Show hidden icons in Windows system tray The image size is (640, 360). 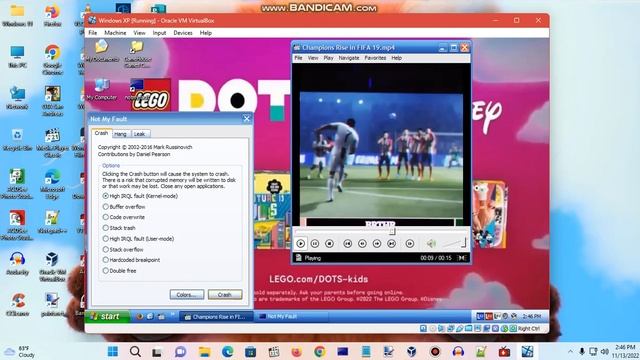pyautogui.click(x=570, y=351)
